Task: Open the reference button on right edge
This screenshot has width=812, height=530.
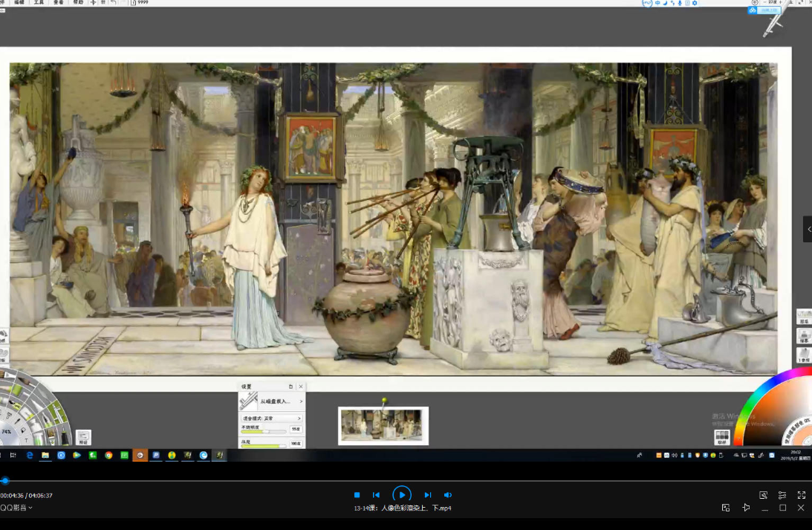Action: pyautogui.click(x=805, y=355)
